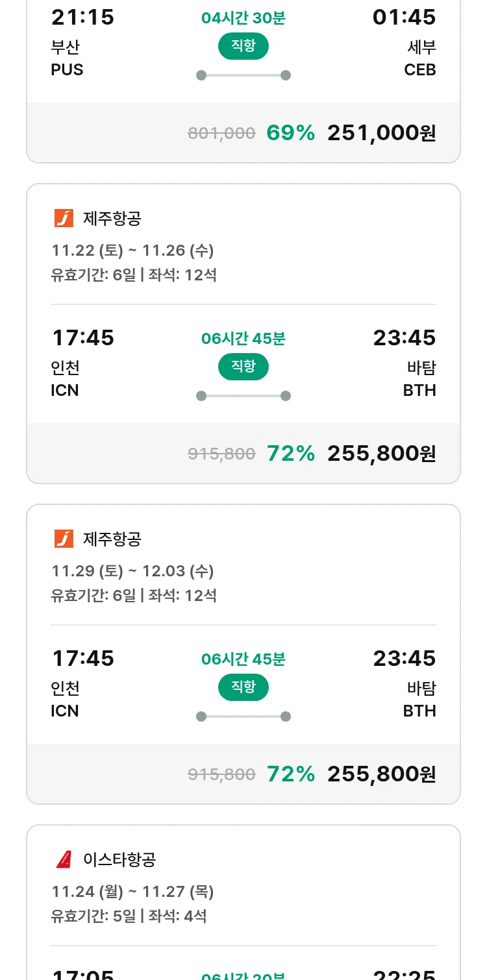The width and height of the screenshot is (487, 980).
Task: Click the route line of the Busan–Cebu flight
Action: pos(243,75)
